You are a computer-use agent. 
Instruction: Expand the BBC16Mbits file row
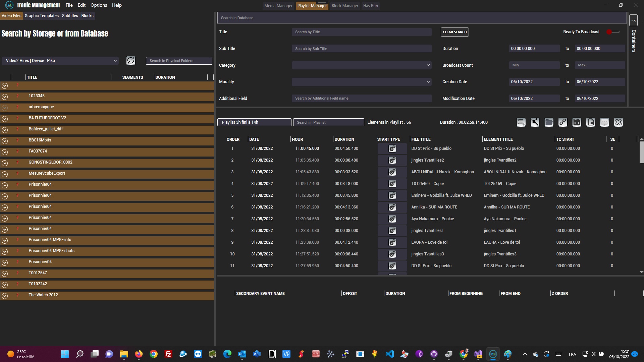click(x=5, y=141)
